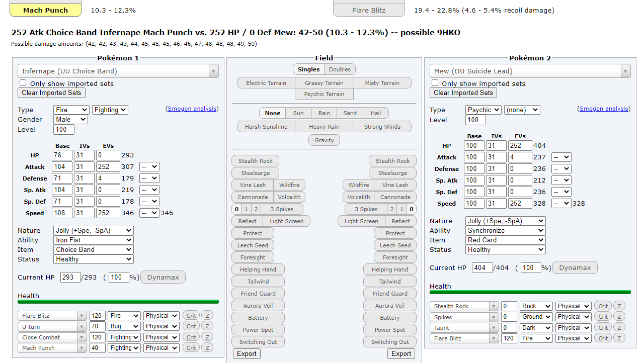
Task: Click the Z button next to Infernape's Mach Punch
Action: click(x=207, y=348)
